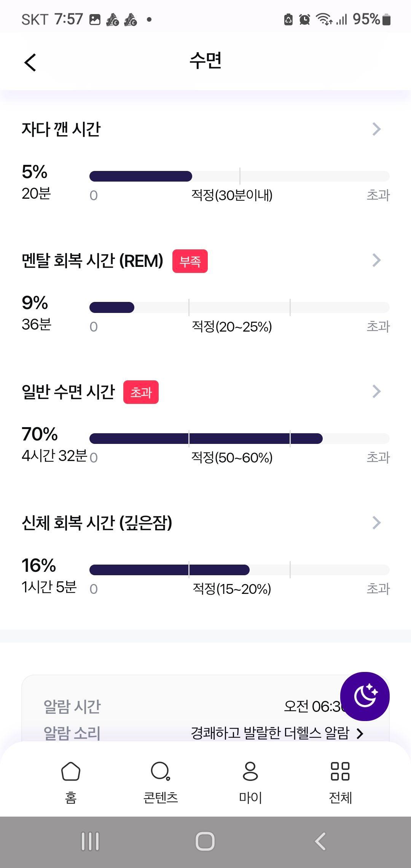Expand 멘탈 회복 시간 (REM) chevron

point(376,260)
